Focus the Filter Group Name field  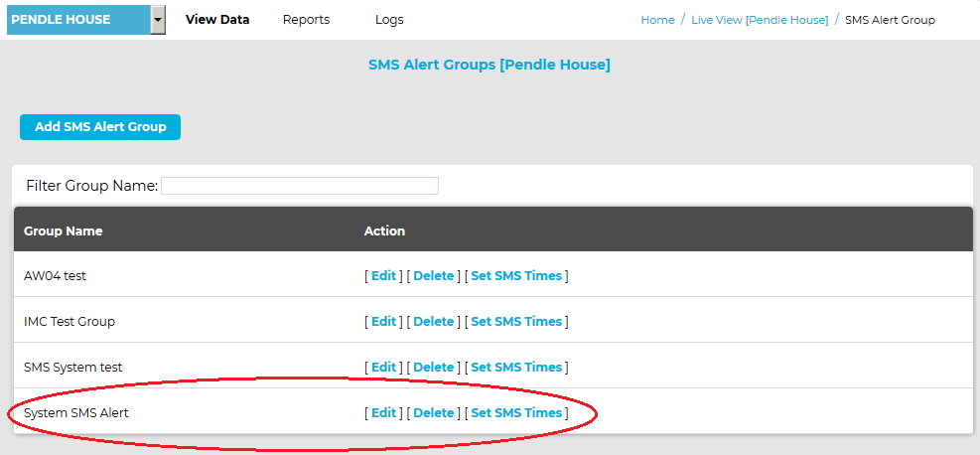click(x=300, y=186)
